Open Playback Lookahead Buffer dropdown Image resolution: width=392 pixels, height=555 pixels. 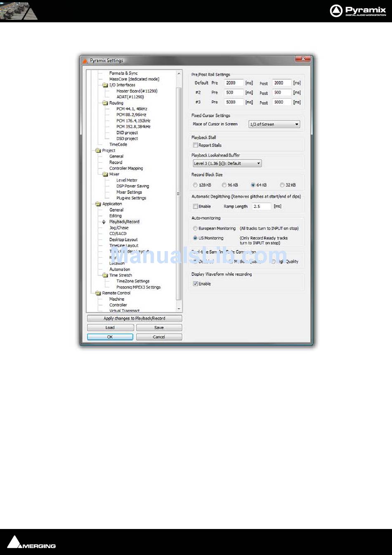(x=227, y=164)
